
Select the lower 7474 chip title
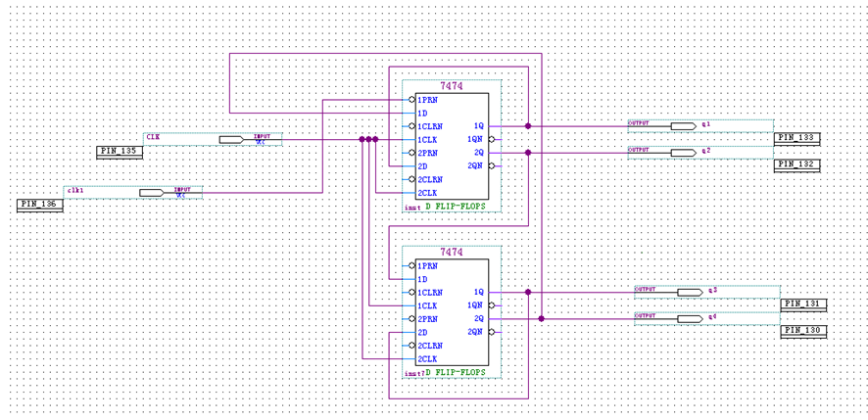pyautogui.click(x=452, y=253)
